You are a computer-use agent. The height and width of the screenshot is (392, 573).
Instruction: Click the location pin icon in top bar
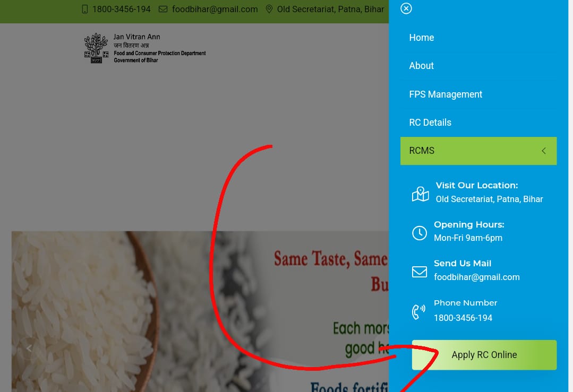pos(269,9)
